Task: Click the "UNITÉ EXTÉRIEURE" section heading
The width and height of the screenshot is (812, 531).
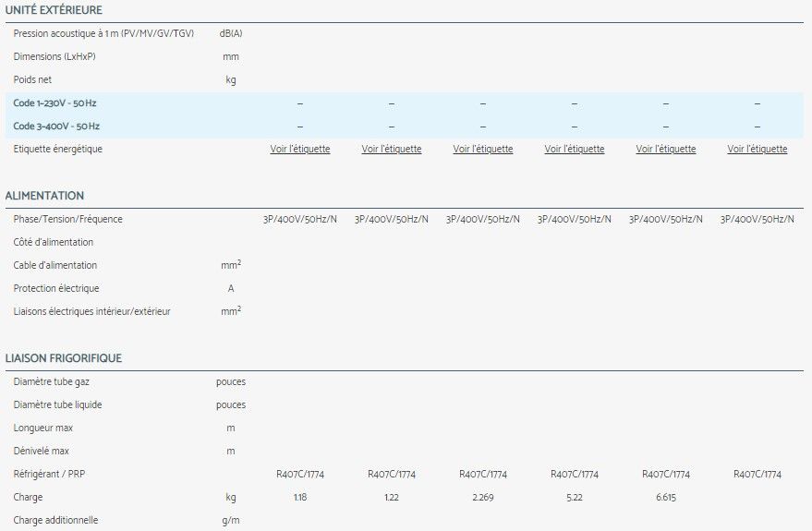Action: 54,10
